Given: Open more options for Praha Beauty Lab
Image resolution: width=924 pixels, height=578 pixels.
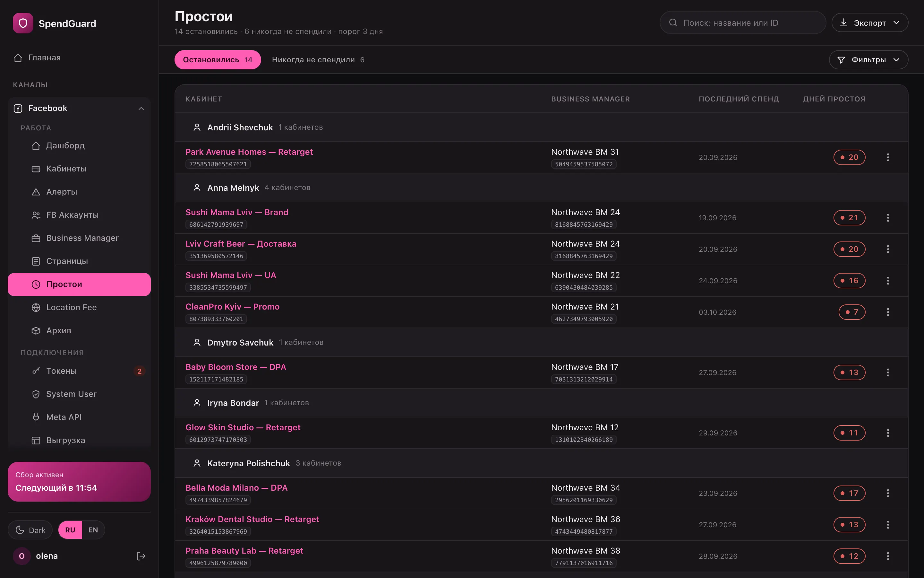Looking at the screenshot, I should (888, 556).
